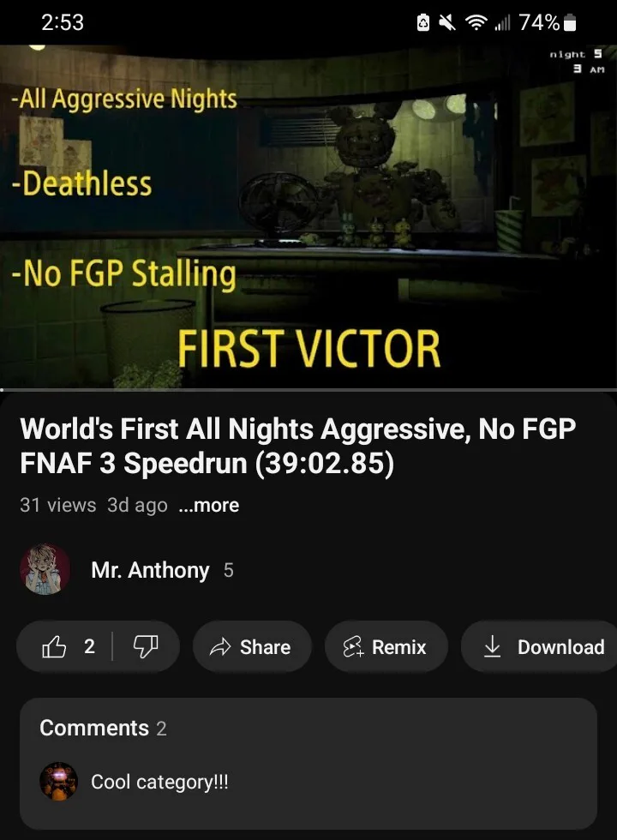Image resolution: width=617 pixels, height=840 pixels.
Task: Tap the Share arrow icon
Action: point(219,647)
